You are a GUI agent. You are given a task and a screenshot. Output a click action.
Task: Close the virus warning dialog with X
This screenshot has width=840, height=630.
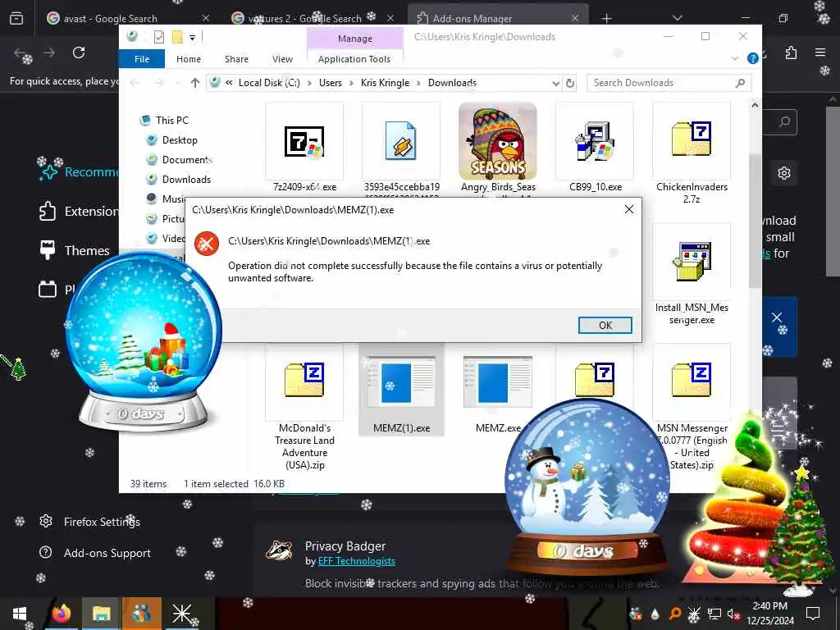tap(629, 209)
